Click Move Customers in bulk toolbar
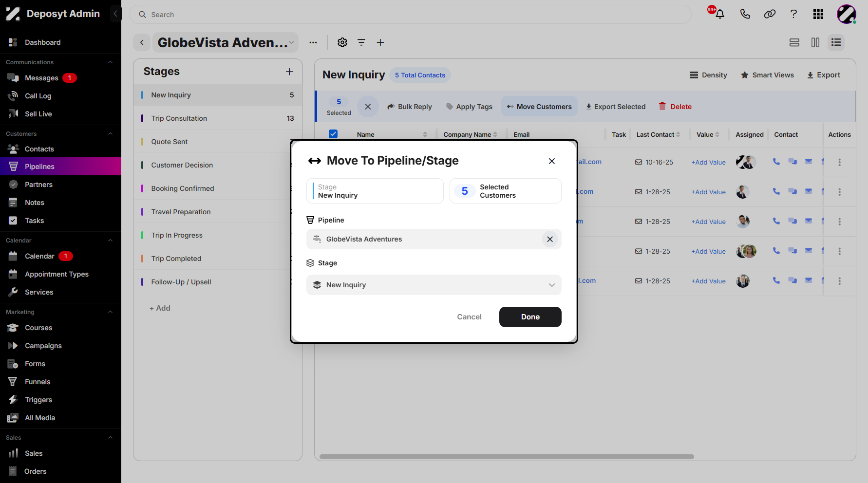 (x=539, y=106)
